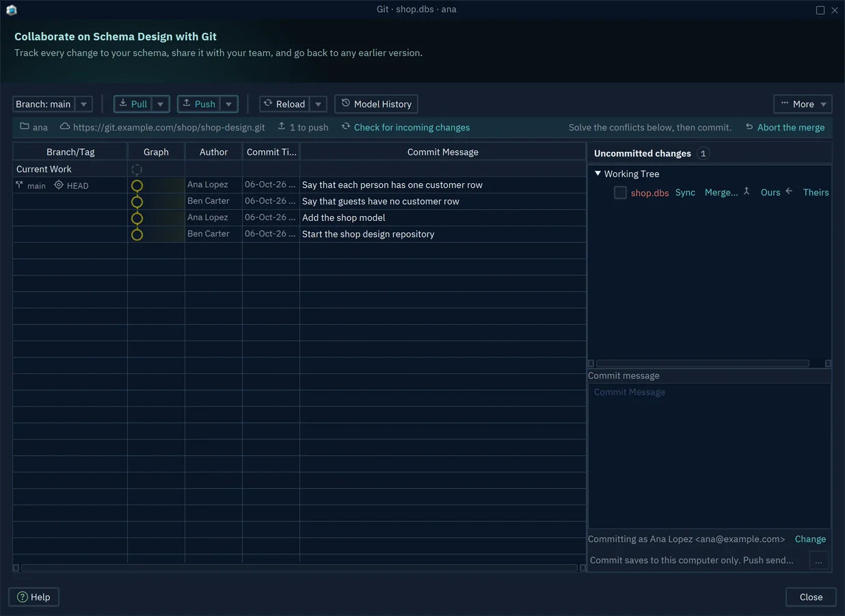Click Ana Lopez author in Add shop model row
Viewport: 845px width, 616px height.
pos(208,217)
